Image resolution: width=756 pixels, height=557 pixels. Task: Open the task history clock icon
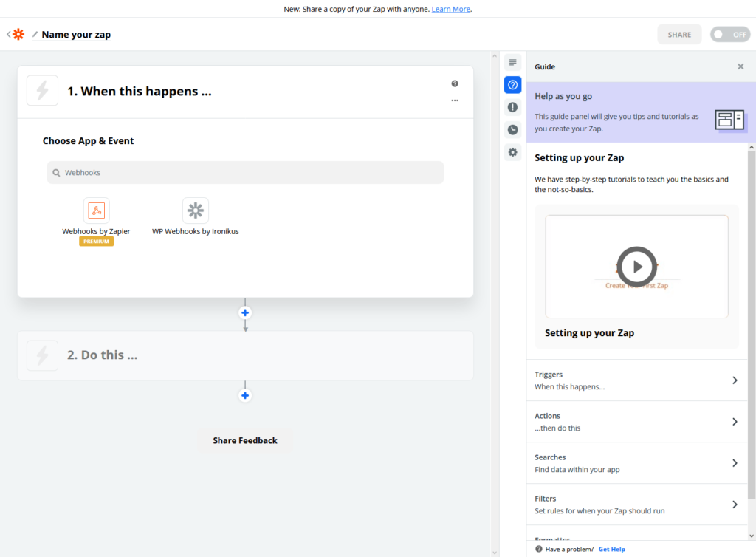(x=512, y=130)
